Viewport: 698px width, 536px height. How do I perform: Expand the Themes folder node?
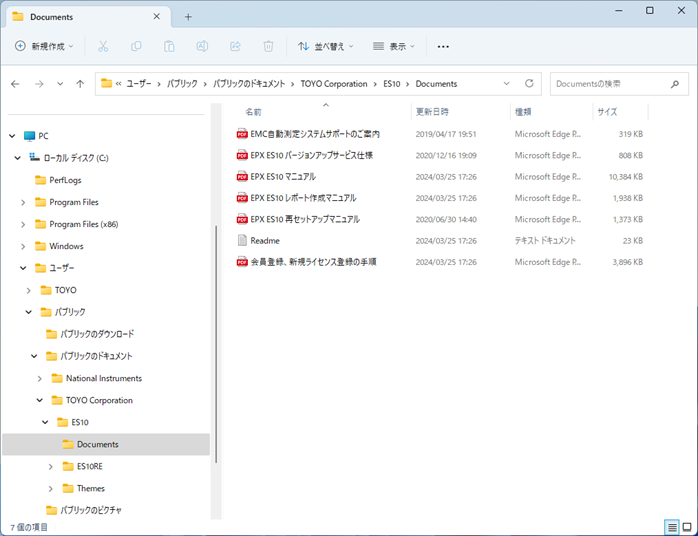click(51, 488)
